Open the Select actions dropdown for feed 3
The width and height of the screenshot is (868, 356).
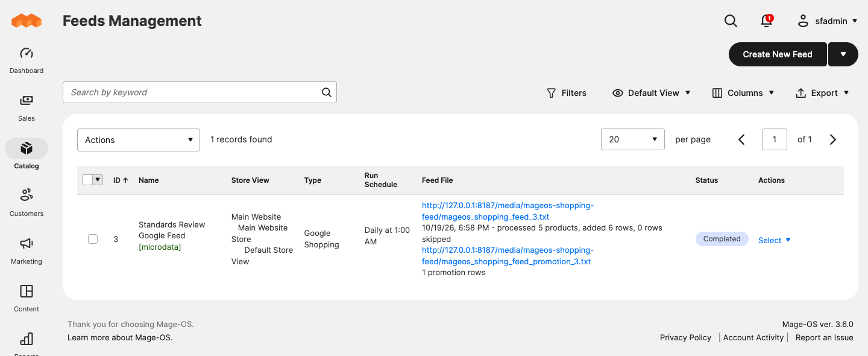(775, 240)
